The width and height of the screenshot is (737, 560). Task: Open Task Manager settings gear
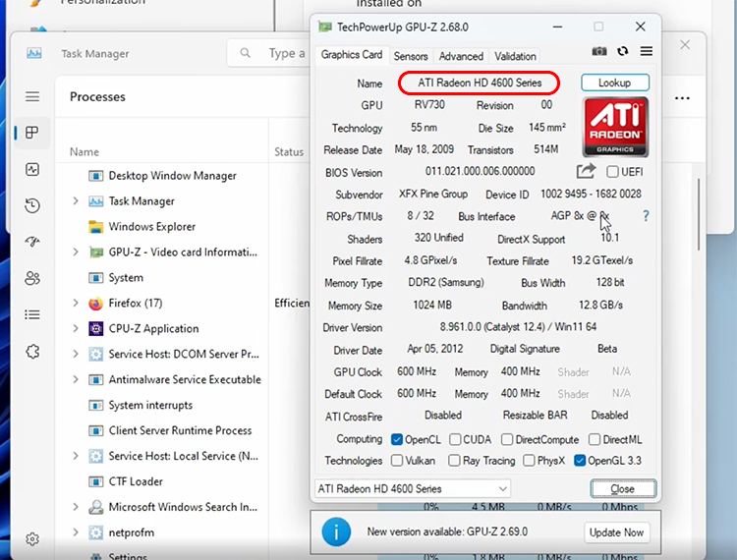click(32, 538)
